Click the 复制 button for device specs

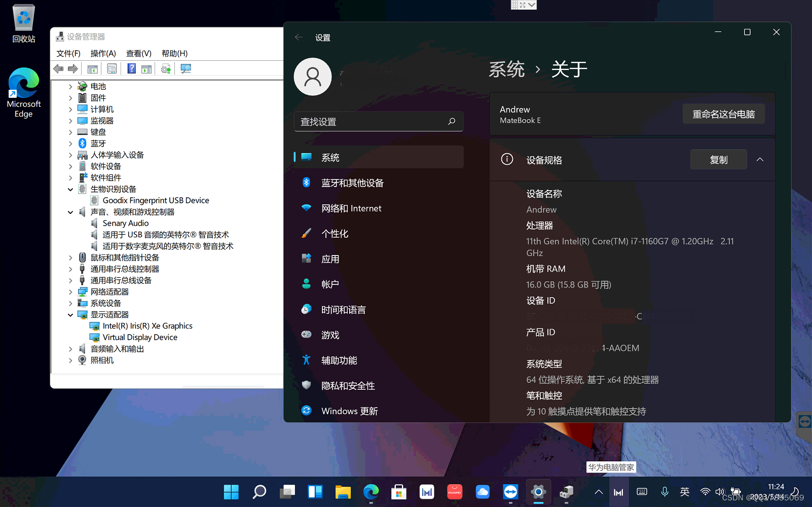(719, 160)
